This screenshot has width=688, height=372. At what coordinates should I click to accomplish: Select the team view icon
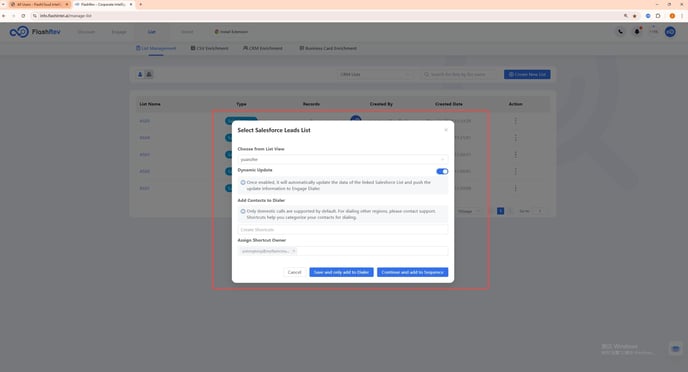point(149,75)
